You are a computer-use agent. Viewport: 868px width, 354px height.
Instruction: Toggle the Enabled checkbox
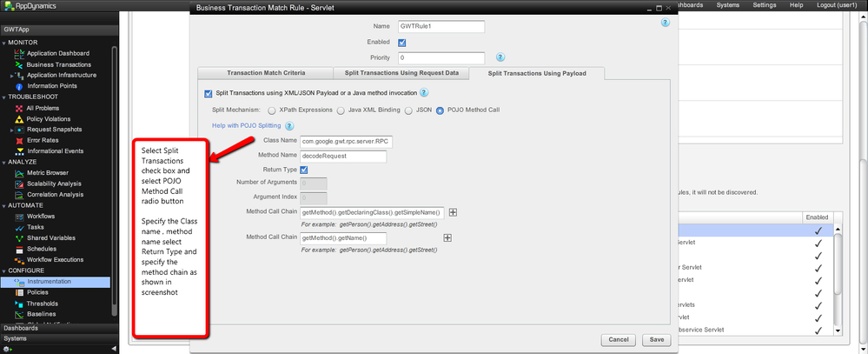[x=402, y=42]
